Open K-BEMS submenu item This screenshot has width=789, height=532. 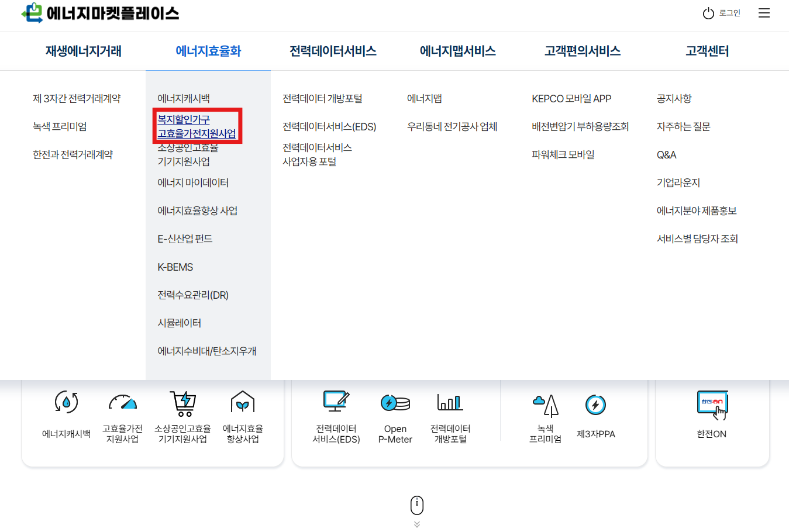click(x=175, y=267)
